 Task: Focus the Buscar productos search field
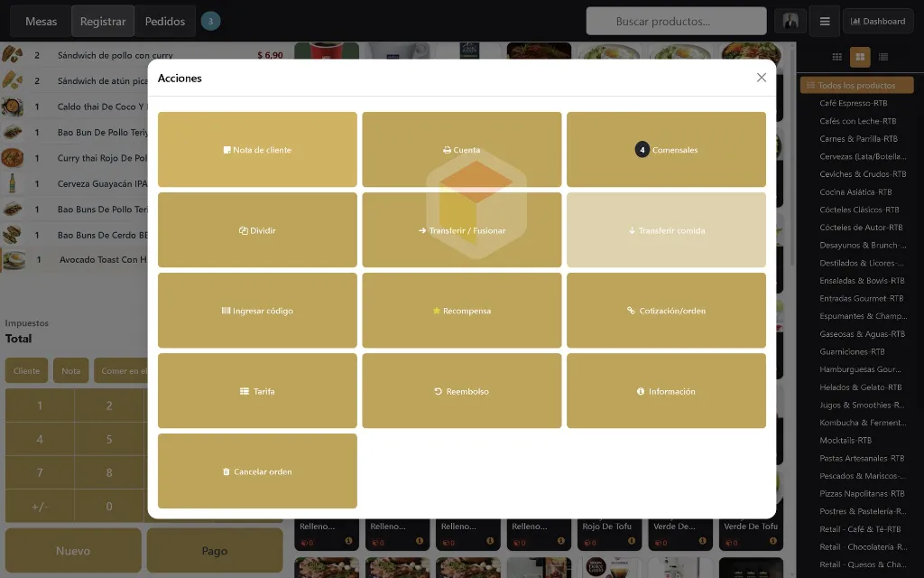[x=676, y=22]
